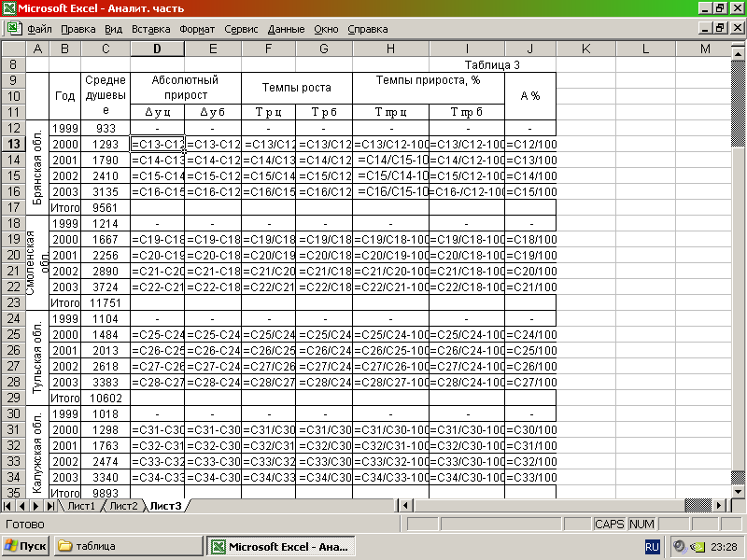Click the Select All corner box
Screen dimensions: 747x560
tap(13, 49)
